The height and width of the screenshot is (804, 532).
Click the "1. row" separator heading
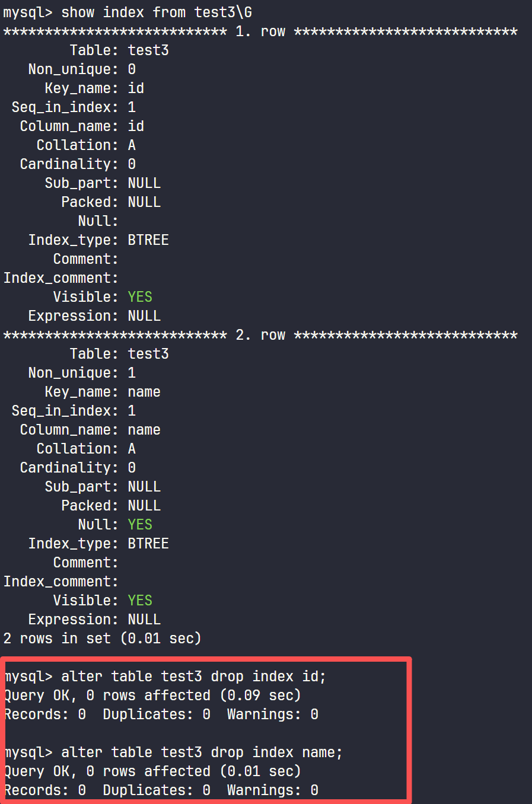pos(260,31)
